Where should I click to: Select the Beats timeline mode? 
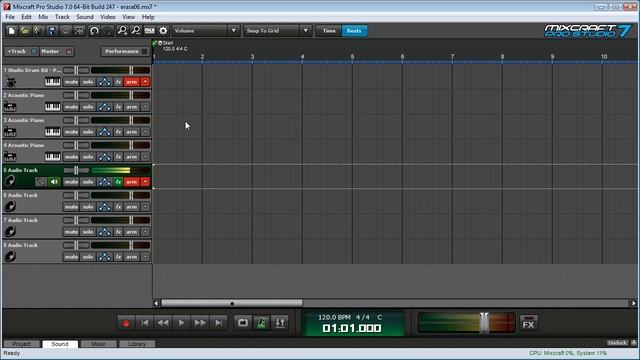pos(354,31)
